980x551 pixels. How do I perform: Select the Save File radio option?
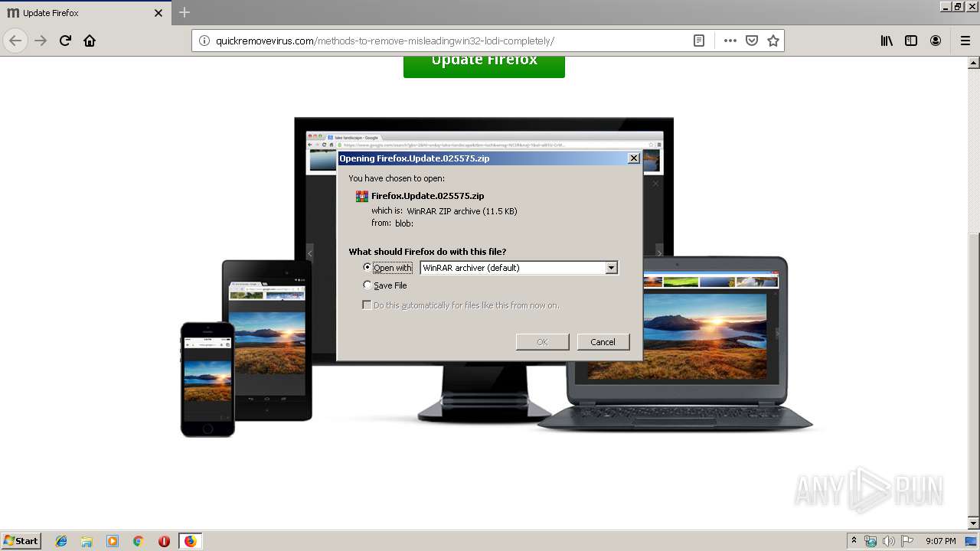pyautogui.click(x=367, y=285)
